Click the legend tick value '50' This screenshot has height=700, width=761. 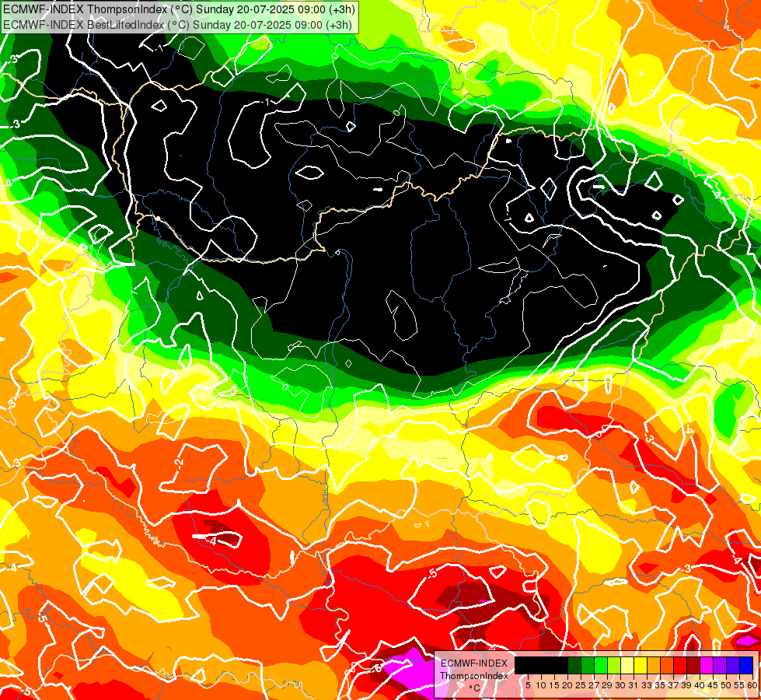tap(726, 685)
